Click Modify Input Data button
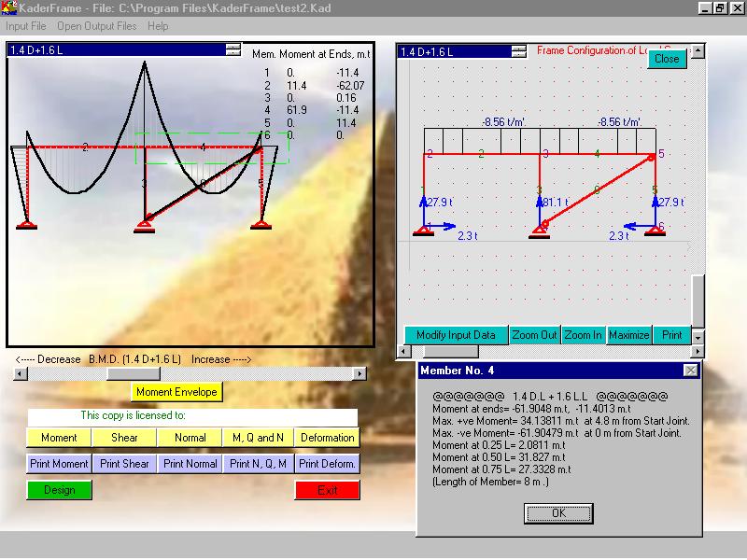The image size is (747, 560). [x=456, y=335]
